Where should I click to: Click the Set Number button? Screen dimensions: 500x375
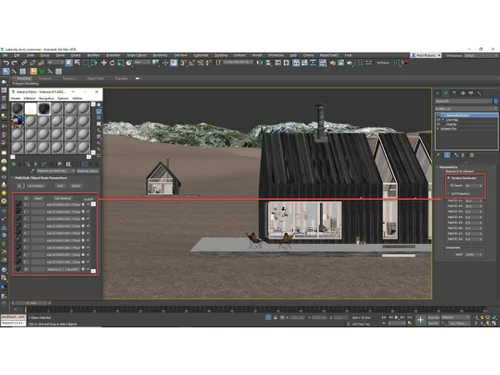(36, 186)
